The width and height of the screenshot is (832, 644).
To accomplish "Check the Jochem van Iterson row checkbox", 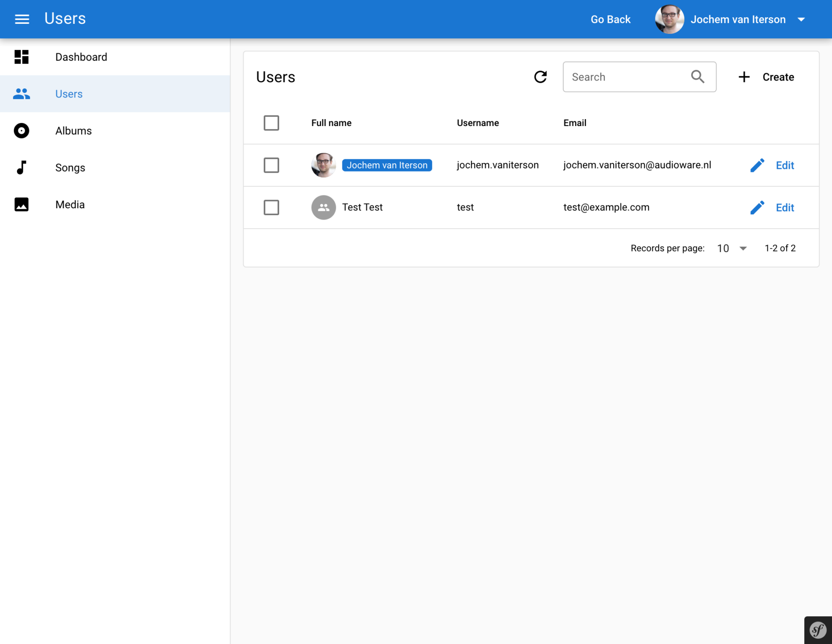I will (271, 165).
